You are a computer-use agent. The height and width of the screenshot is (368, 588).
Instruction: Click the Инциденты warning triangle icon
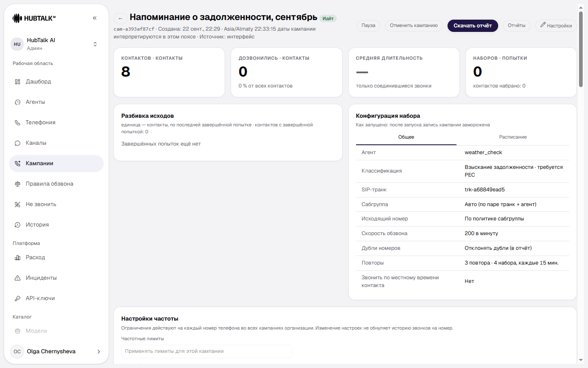point(18,278)
